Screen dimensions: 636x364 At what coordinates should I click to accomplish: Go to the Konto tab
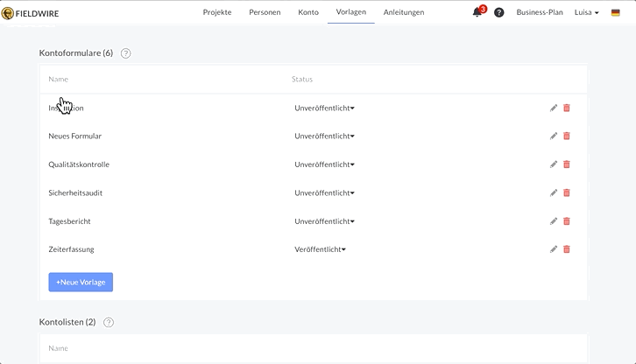click(x=308, y=12)
